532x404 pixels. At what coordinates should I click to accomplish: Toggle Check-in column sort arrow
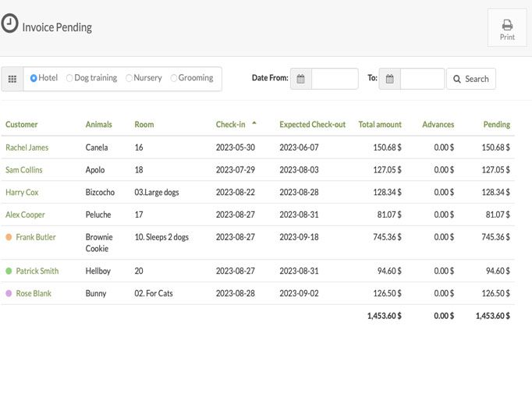[254, 122]
